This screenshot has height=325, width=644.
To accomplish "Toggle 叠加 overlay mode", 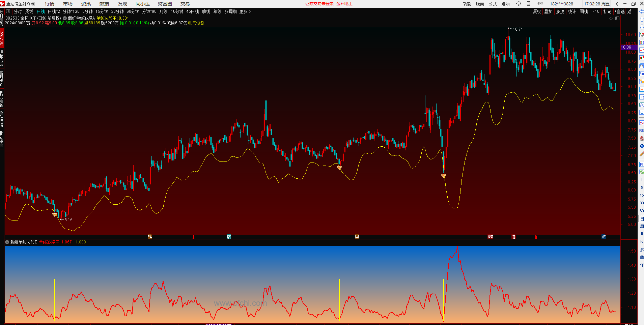I will [x=549, y=11].
